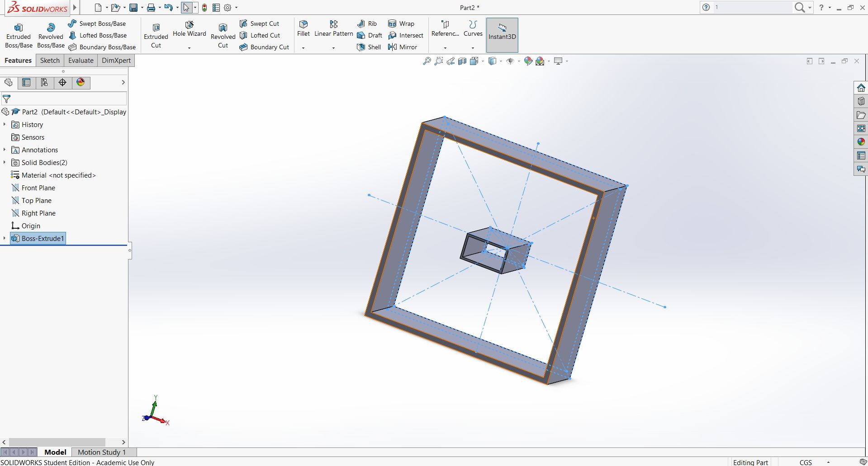Select the Model tab
Image resolution: width=868 pixels, height=466 pixels.
point(55,452)
